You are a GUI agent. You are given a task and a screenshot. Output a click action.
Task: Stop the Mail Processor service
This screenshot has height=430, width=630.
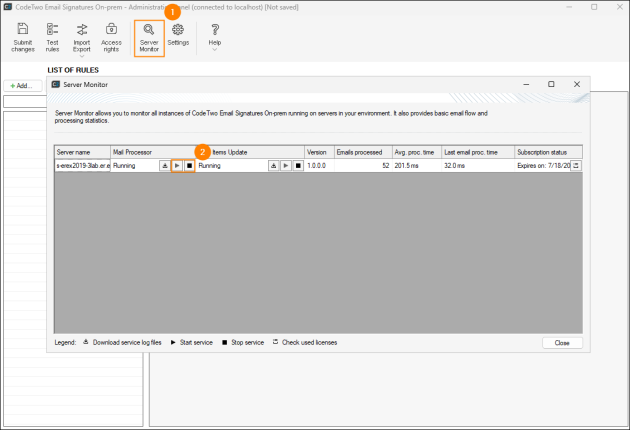click(x=189, y=166)
